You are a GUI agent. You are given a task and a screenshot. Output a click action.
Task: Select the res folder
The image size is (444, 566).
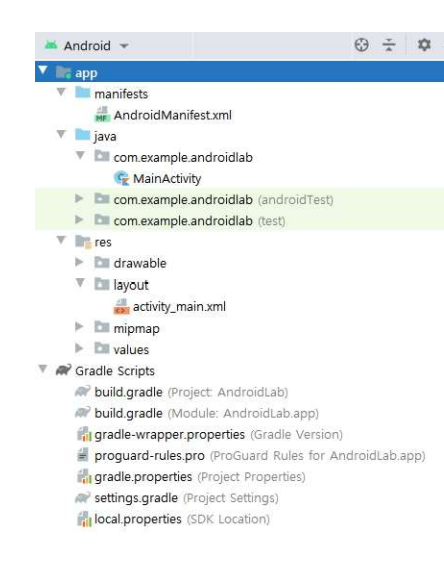coord(103,242)
